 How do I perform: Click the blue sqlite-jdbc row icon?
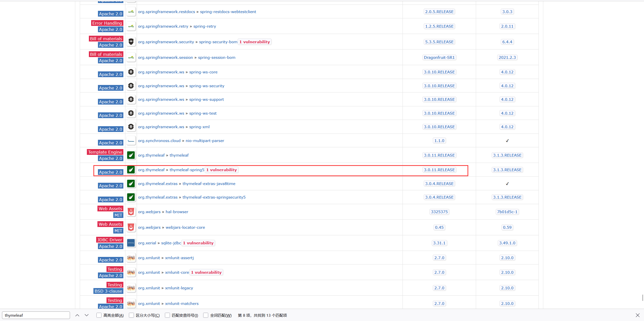[x=131, y=243]
